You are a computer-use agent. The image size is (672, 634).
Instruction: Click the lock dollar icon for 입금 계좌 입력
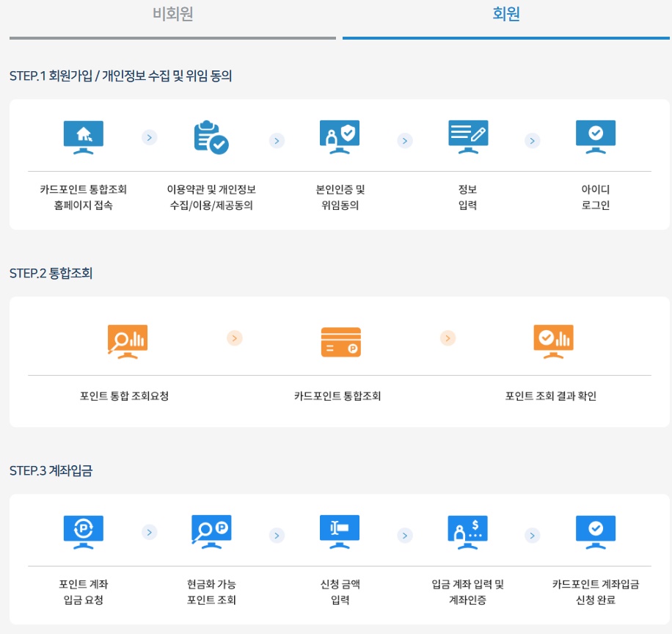[468, 532]
